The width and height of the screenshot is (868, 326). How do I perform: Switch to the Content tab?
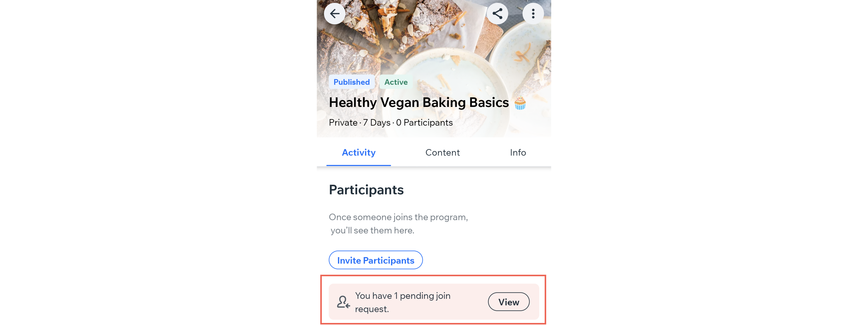[x=443, y=152]
